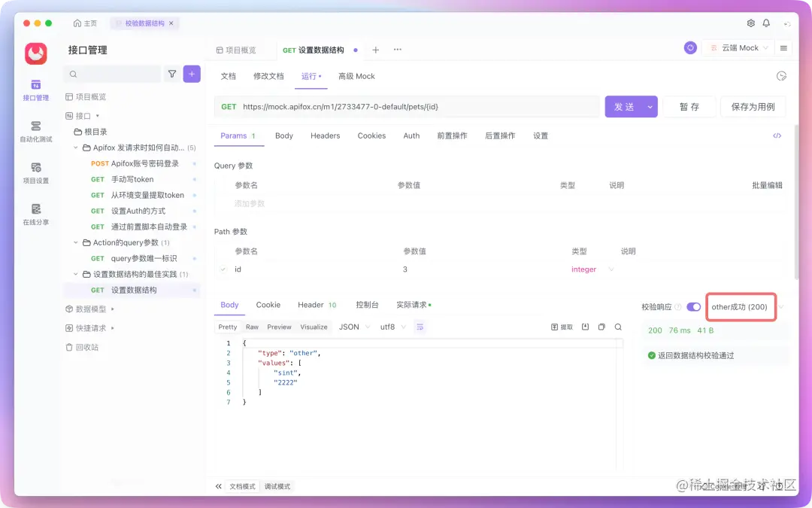The width and height of the screenshot is (812, 508).
Task: Open the 高级 Mock tab
Action: pyautogui.click(x=356, y=76)
